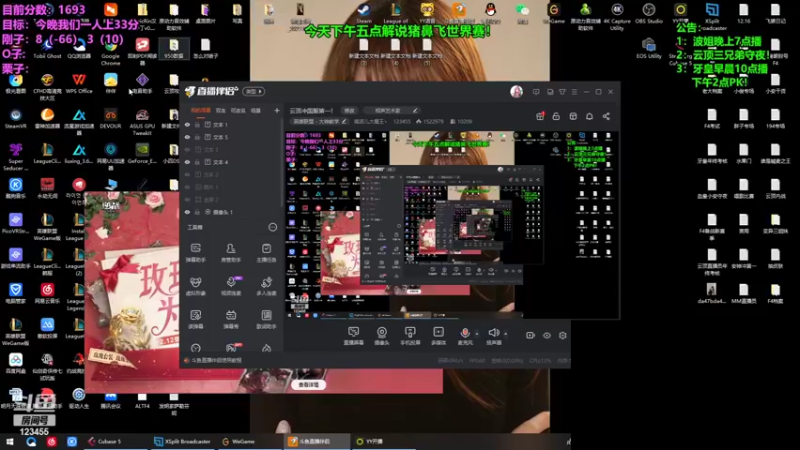
Task: Open the 视频连麦 tool in toolbox
Action: click(231, 286)
